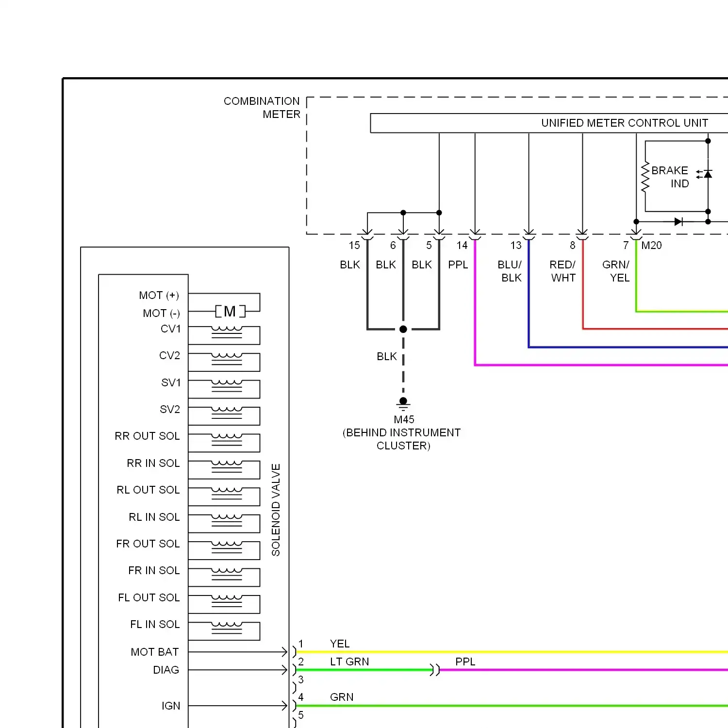
Task: Click the blue horizontal BLU/BLK wire
Action: click(x=628, y=347)
